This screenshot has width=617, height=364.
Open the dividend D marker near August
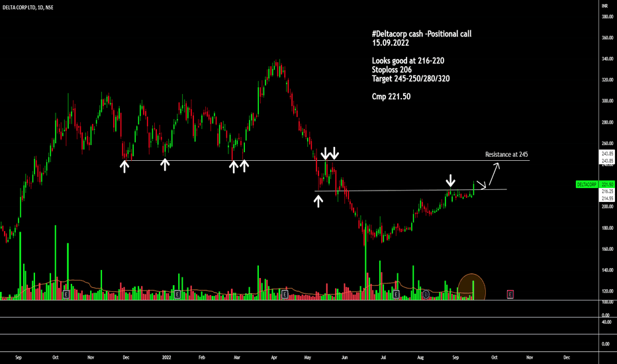[426, 294]
